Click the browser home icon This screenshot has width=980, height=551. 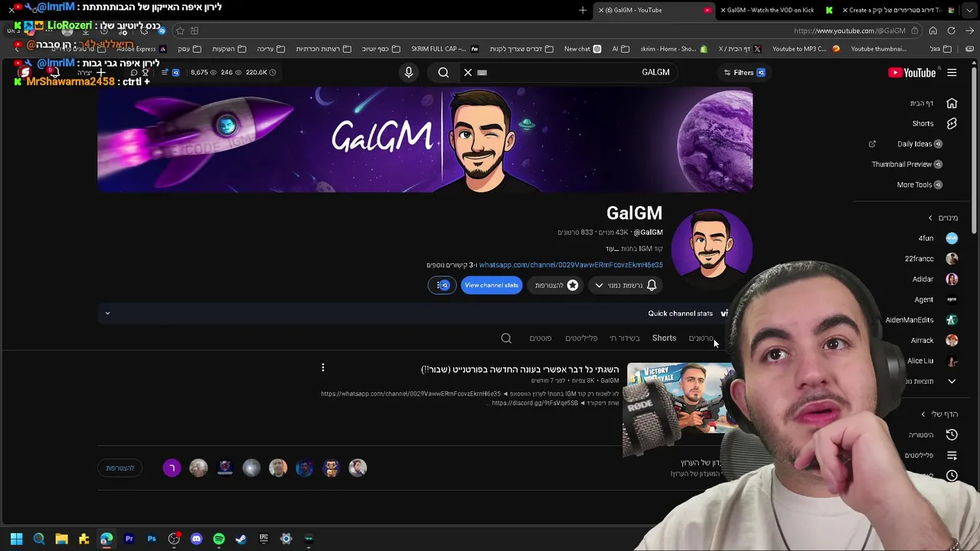tap(933, 31)
